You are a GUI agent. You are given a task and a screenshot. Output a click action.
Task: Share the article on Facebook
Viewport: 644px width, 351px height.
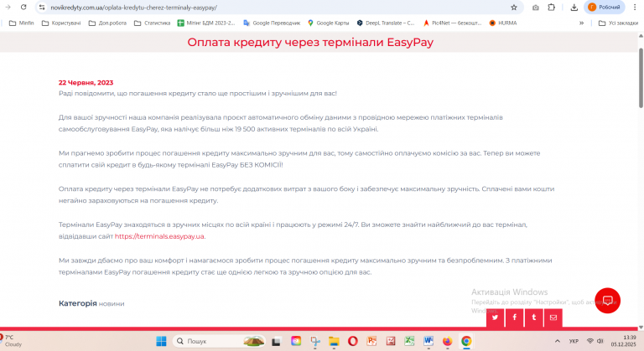coord(515,317)
